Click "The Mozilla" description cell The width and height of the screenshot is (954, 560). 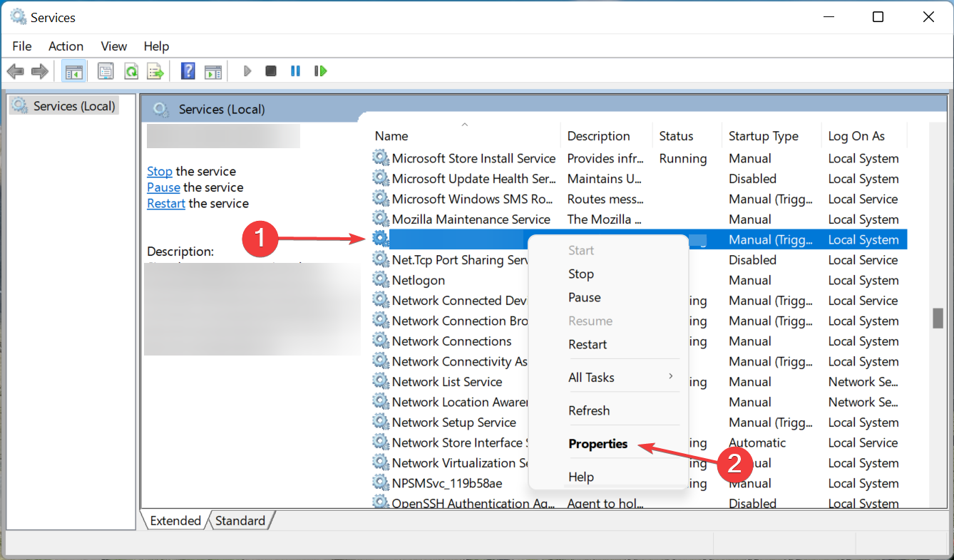604,219
